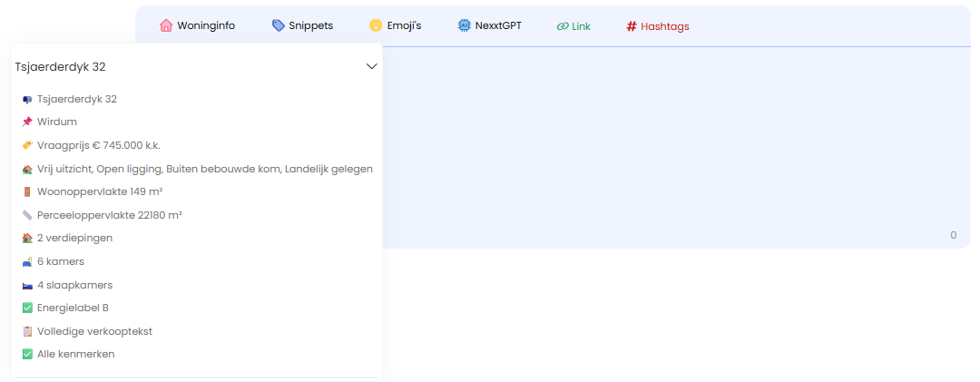Click the price tag icon beside Vraagprijs
The width and height of the screenshot is (980, 382).
pyautogui.click(x=27, y=145)
